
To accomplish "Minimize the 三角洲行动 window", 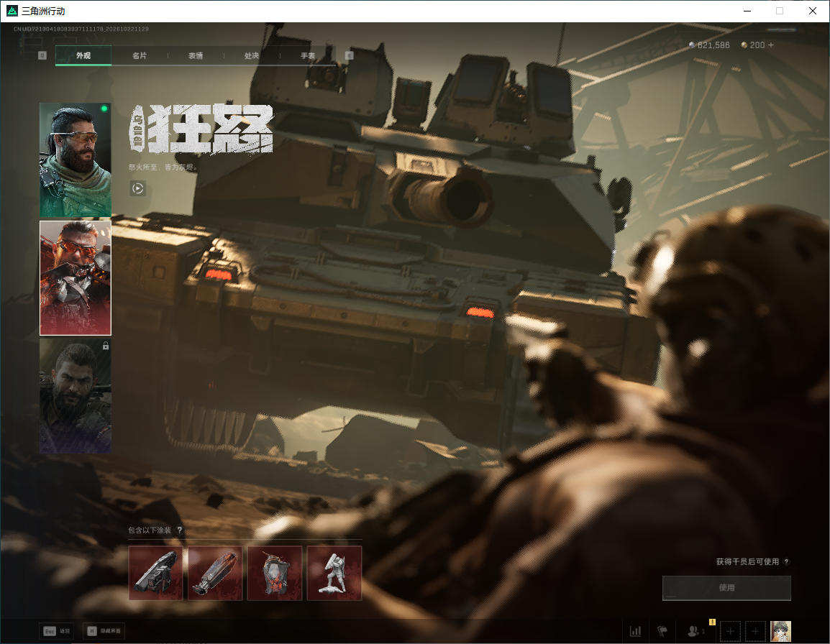I will tap(747, 11).
